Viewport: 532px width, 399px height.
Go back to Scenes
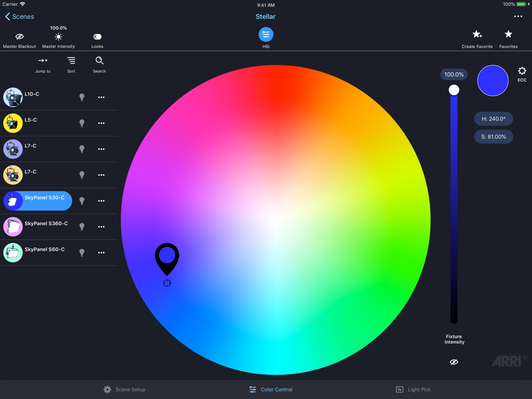(x=20, y=16)
